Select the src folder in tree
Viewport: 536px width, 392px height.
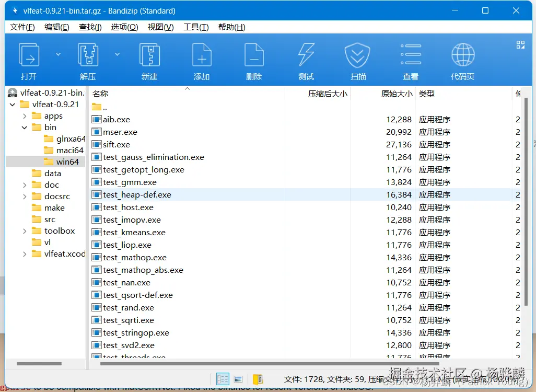point(43,220)
